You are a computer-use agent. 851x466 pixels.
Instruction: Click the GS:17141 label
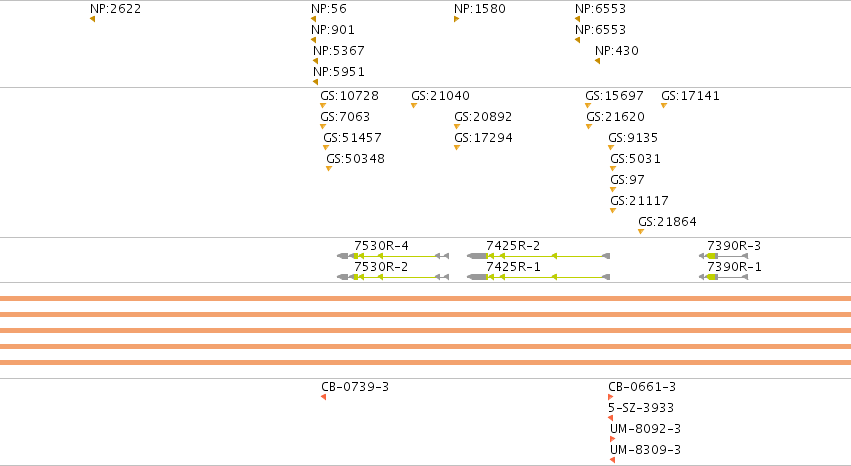(x=690, y=96)
